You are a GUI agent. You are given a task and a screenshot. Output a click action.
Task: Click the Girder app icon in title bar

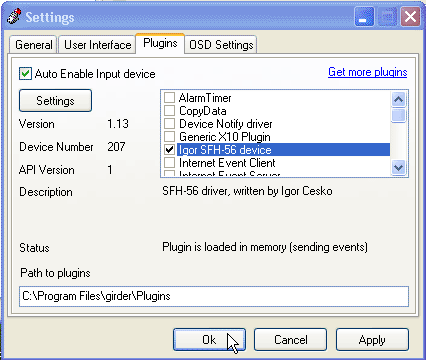coord(14,16)
